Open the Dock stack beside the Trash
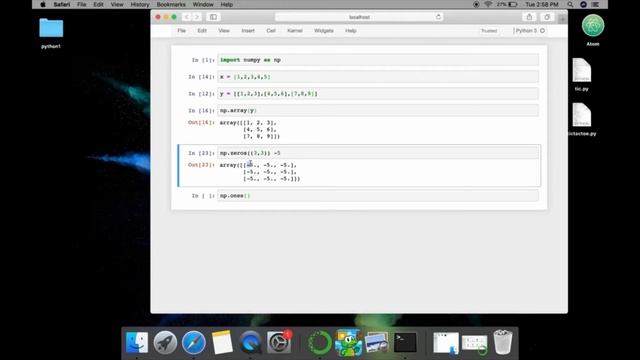 (x=474, y=344)
